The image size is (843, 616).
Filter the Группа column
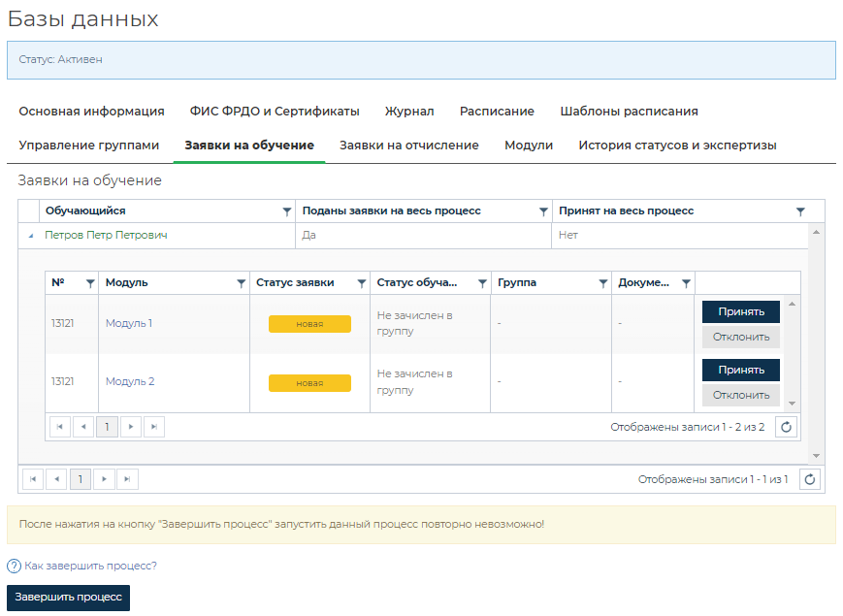point(601,283)
